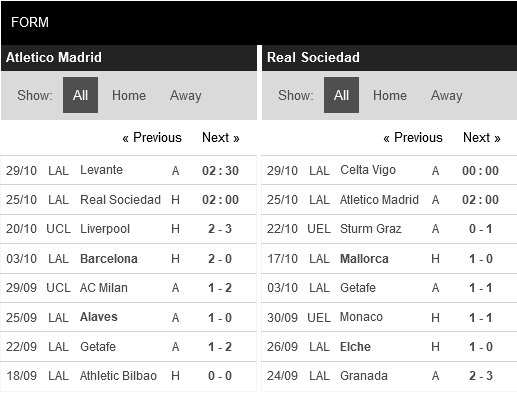Image resolution: width=517 pixels, height=401 pixels.
Task: Click the Levante fixture row
Action: pyautogui.click(x=128, y=170)
